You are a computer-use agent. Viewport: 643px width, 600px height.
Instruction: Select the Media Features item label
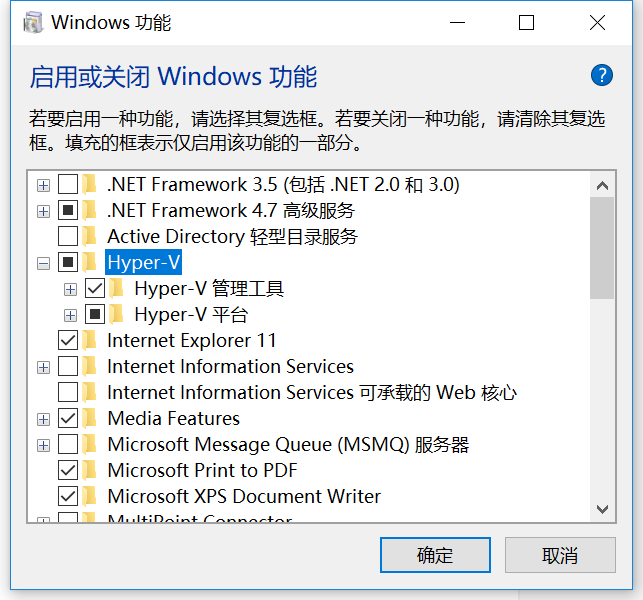(173, 419)
